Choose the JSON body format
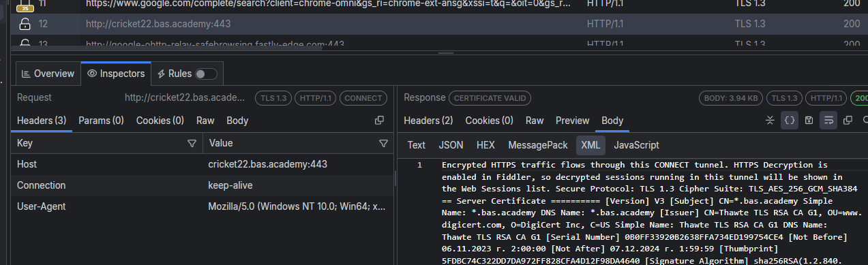This screenshot has width=868, height=265. 451,145
